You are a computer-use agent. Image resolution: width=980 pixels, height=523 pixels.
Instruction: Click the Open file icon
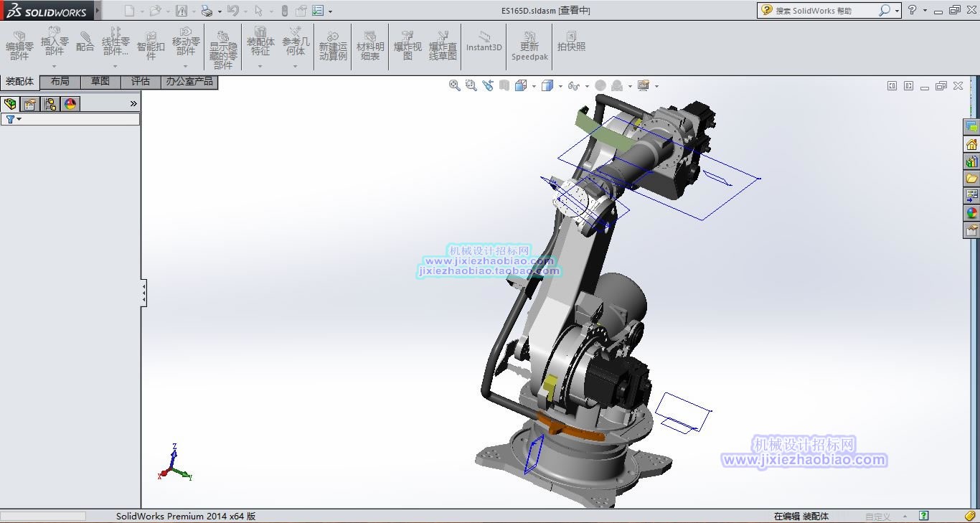pyautogui.click(x=155, y=11)
